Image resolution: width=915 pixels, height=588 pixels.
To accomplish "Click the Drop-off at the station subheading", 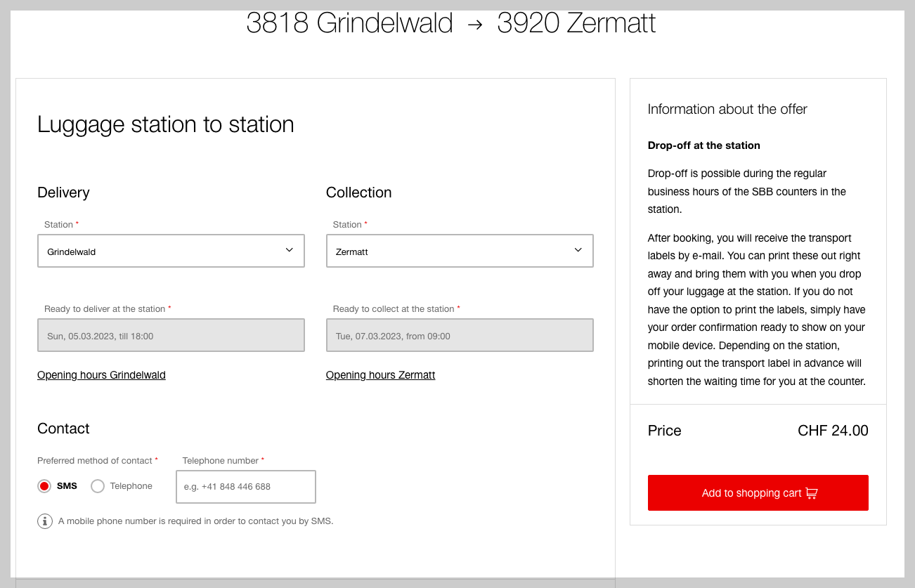I will 704,145.
